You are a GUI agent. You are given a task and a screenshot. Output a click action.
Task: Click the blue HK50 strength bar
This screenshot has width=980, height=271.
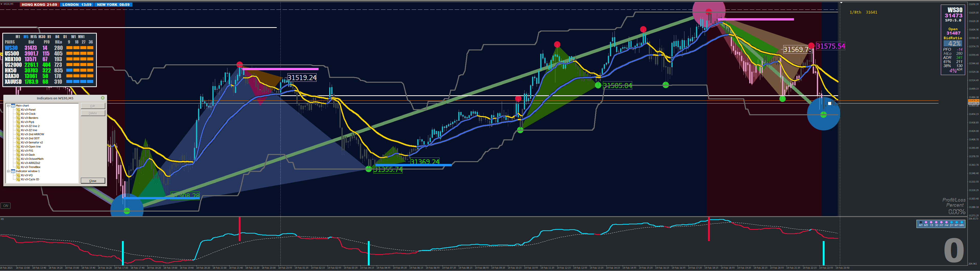click(69, 70)
